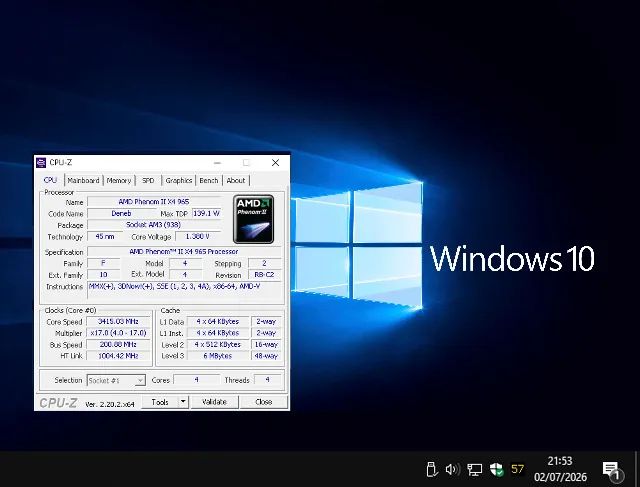The image size is (640, 487).
Task: Click the Level 2 16-way value
Action: click(x=266, y=345)
